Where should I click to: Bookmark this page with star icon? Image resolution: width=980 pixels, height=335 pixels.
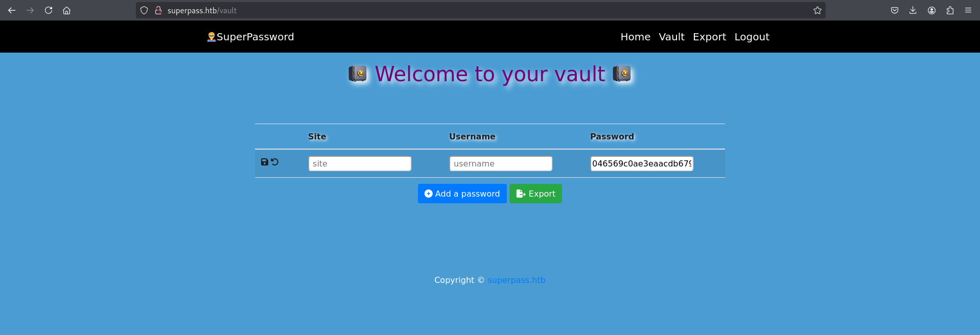tap(817, 10)
